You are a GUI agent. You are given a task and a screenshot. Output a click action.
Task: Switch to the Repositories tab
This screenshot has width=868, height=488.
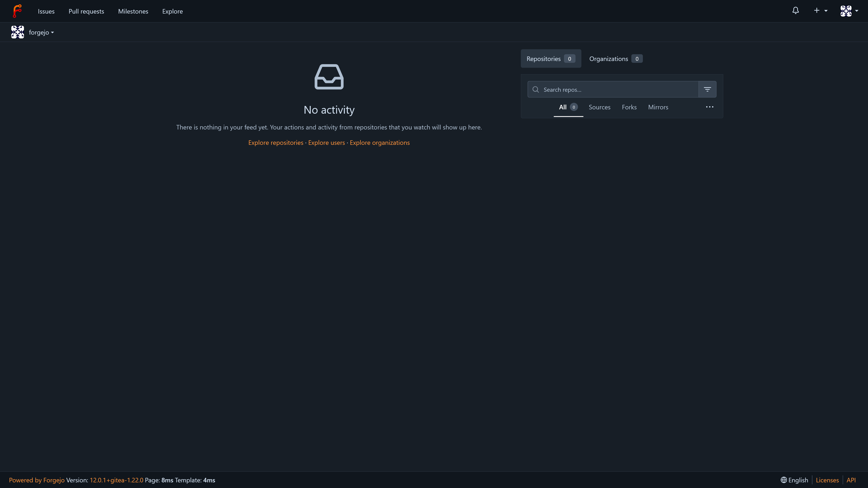pyautogui.click(x=551, y=59)
